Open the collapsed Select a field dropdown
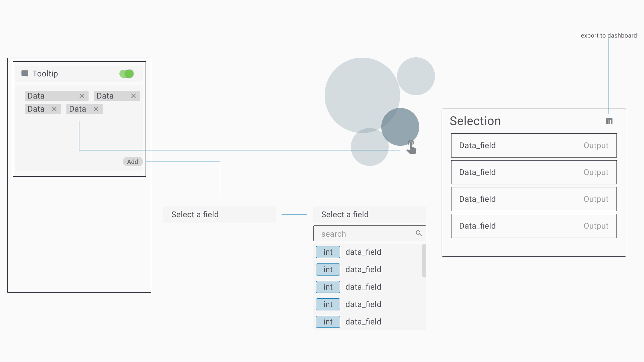Image resolution: width=644 pixels, height=362 pixels. (x=220, y=215)
